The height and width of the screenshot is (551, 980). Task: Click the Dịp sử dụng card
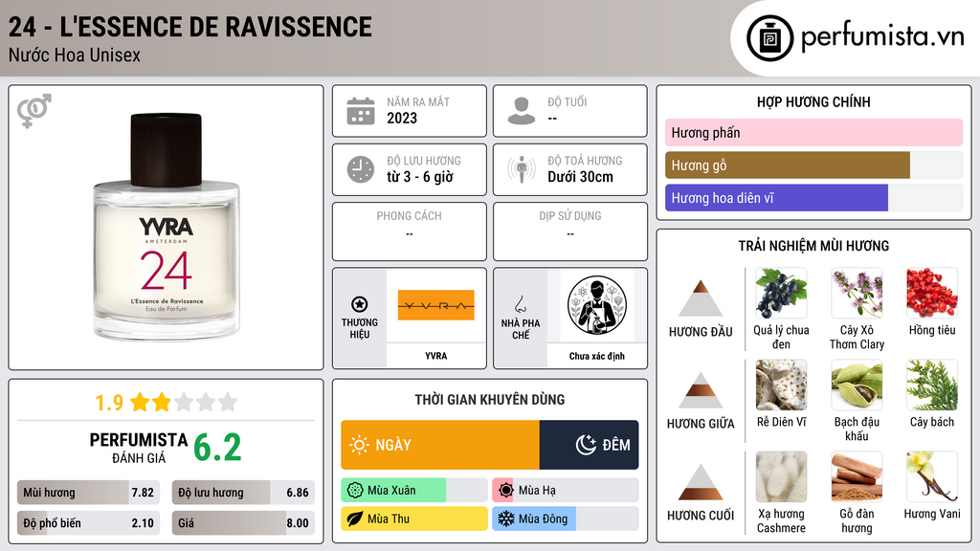(x=570, y=231)
